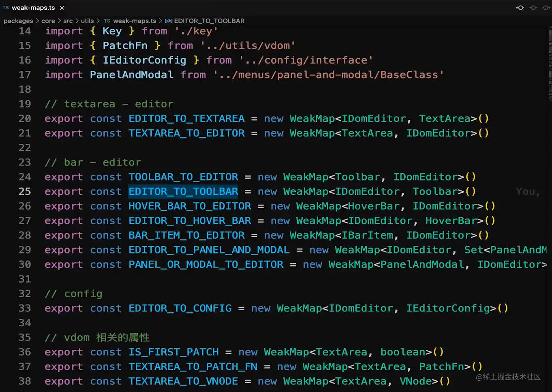Open the core breadcrumb segment

pyautogui.click(x=48, y=21)
